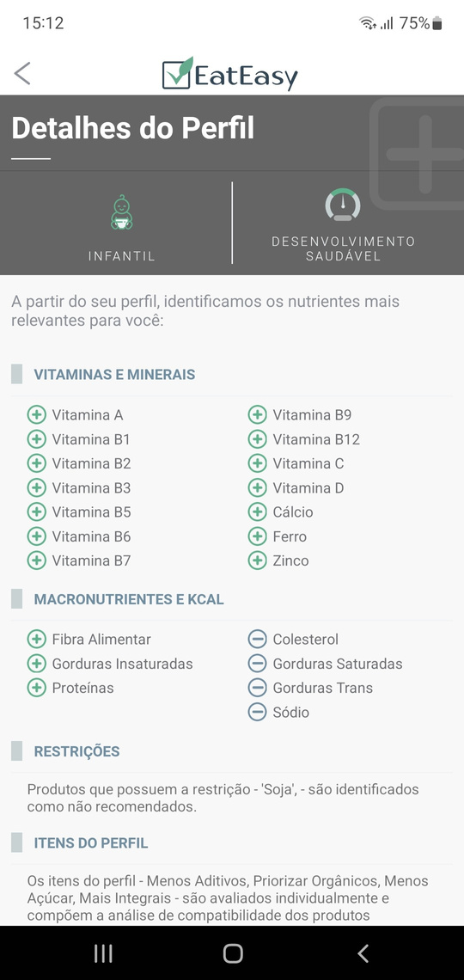The image size is (464, 980).
Task: Select the Infantil baby icon
Action: [x=122, y=212]
